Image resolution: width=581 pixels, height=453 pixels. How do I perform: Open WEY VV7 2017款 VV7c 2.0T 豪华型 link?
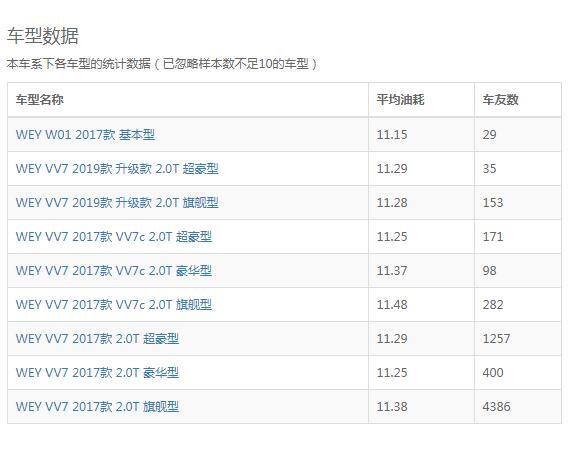pos(114,271)
